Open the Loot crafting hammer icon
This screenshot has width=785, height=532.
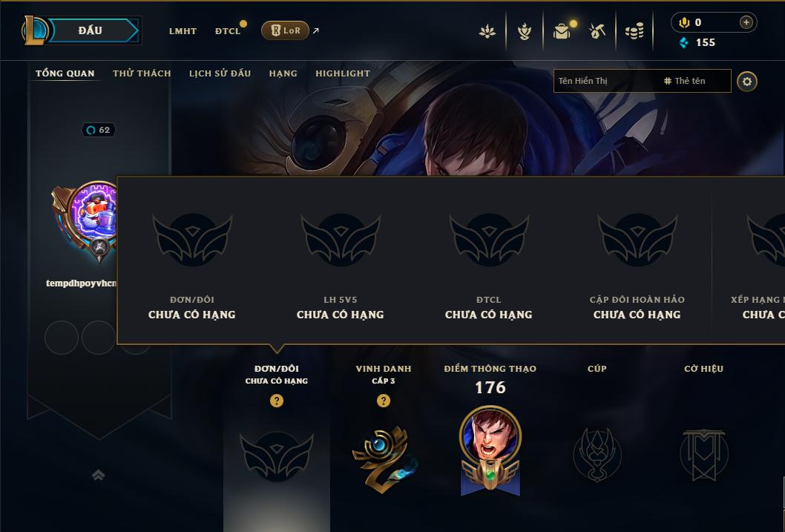597,31
